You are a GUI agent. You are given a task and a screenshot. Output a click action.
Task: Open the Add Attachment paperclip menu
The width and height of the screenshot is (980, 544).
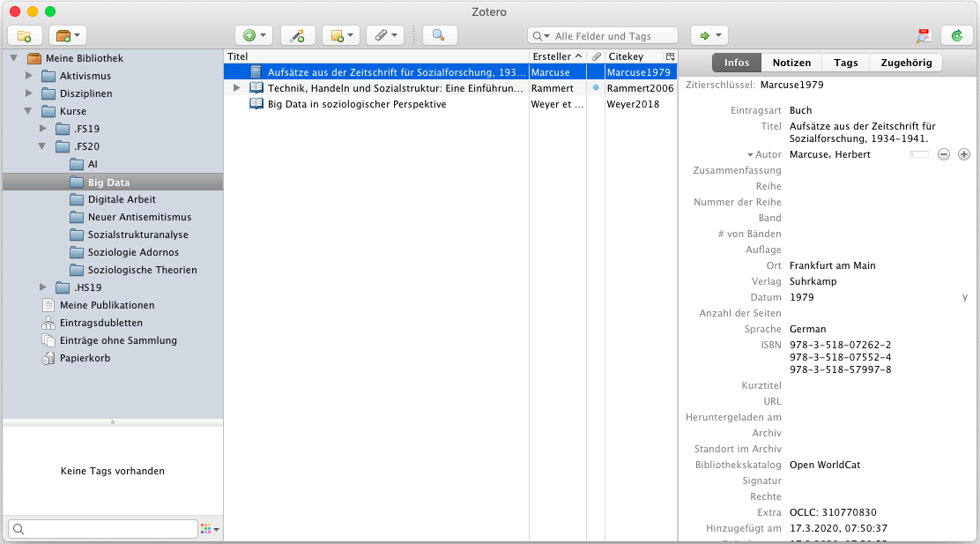[385, 35]
